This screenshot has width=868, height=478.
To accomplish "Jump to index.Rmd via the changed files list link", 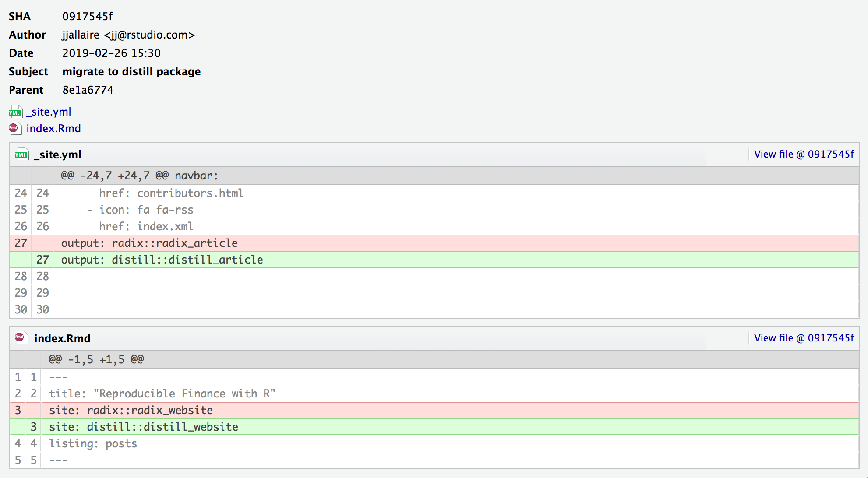I will point(53,128).
